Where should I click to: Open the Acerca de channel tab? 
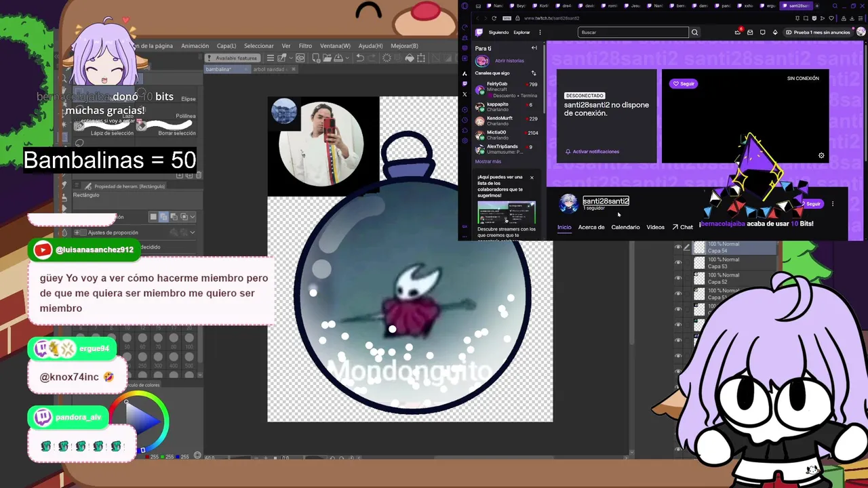click(x=591, y=227)
